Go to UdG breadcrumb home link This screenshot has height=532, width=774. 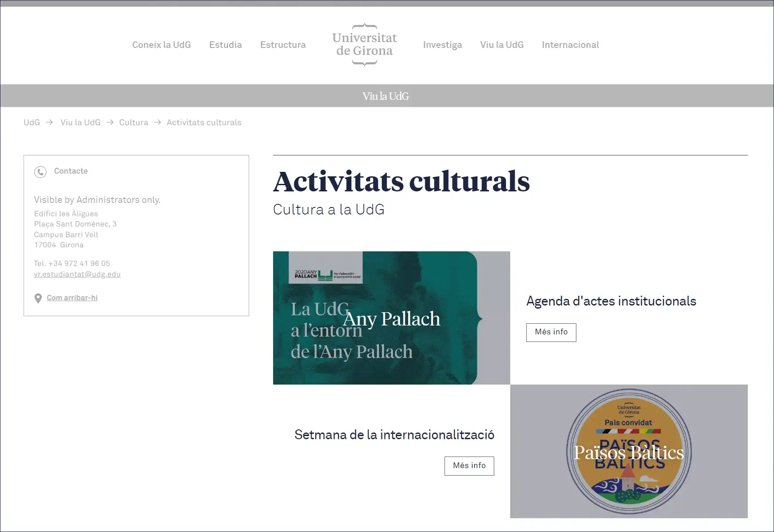pos(32,123)
